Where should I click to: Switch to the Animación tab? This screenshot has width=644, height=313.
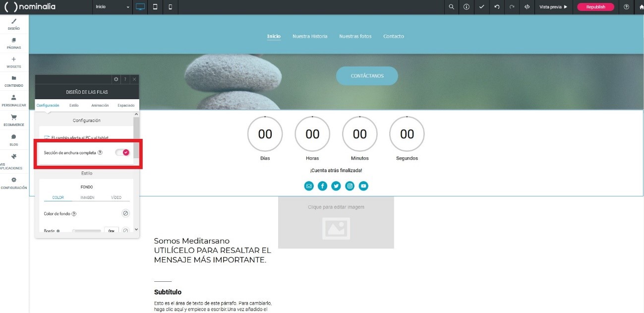pyautogui.click(x=100, y=105)
